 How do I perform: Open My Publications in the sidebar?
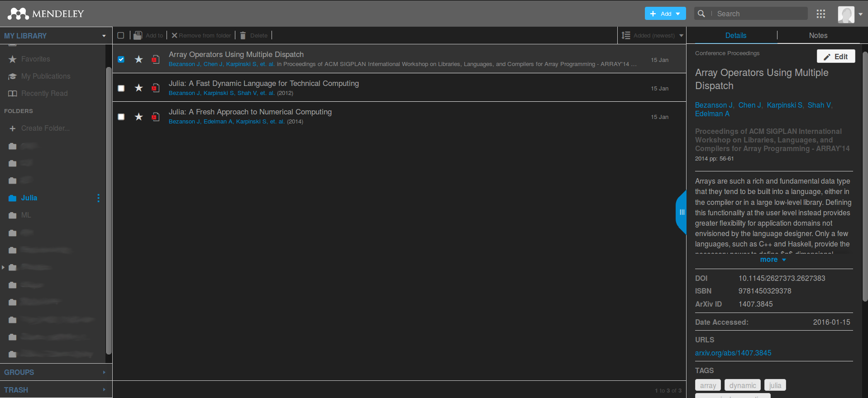point(46,76)
